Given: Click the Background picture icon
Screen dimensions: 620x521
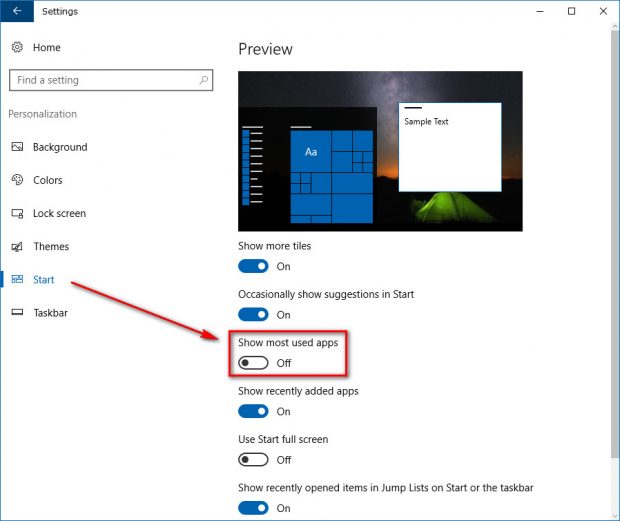Looking at the screenshot, I should pyautogui.click(x=17, y=147).
